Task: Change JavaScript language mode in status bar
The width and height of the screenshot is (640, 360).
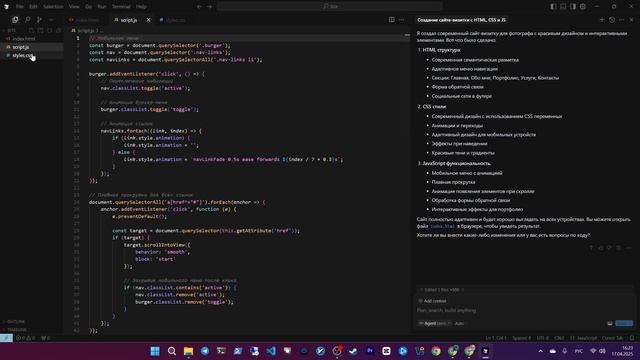Action: 583,338
